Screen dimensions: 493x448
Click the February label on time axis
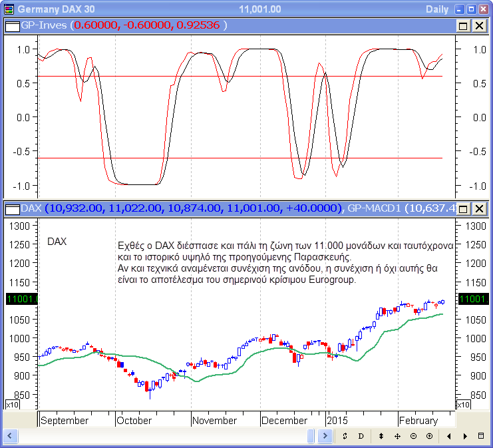[x=418, y=421]
